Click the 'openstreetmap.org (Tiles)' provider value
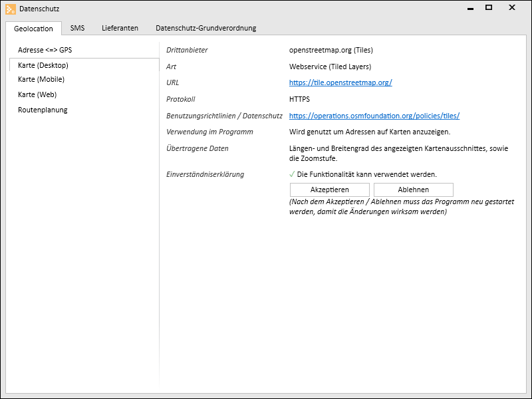Screen dimensions: 532x399 coord(331,51)
